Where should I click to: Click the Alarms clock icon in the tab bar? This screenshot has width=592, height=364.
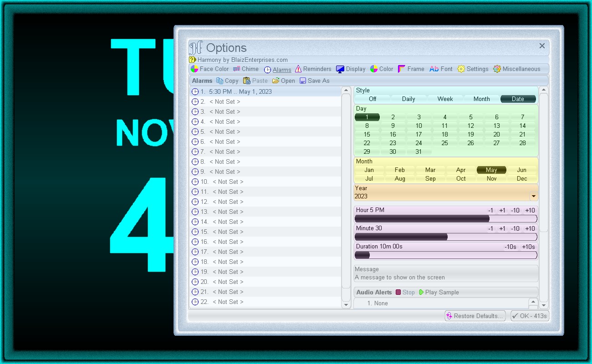tap(268, 70)
